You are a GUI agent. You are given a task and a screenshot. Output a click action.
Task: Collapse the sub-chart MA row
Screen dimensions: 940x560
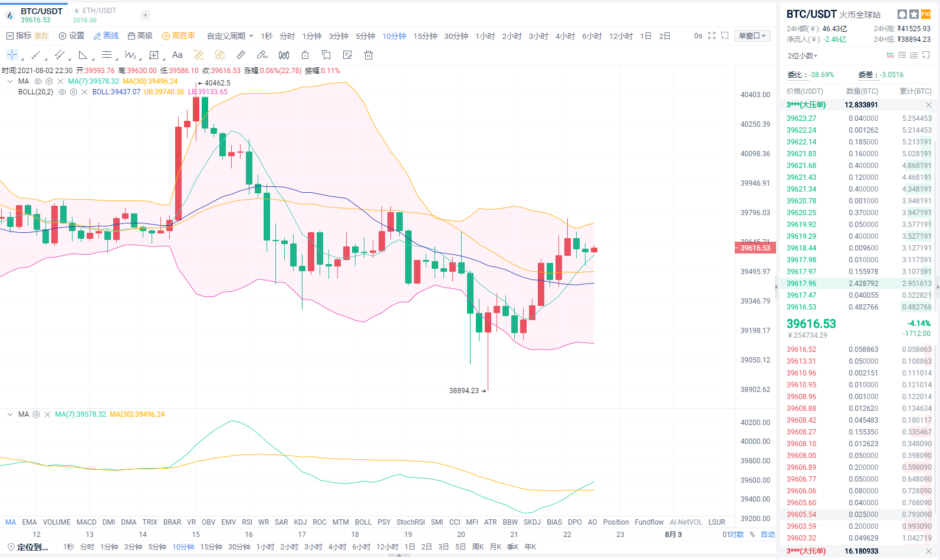(10, 414)
